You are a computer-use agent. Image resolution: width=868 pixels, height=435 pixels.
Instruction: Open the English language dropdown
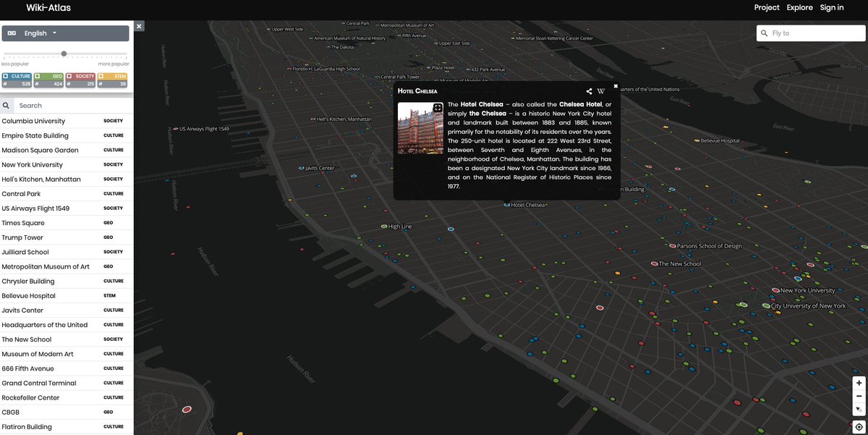click(x=66, y=33)
